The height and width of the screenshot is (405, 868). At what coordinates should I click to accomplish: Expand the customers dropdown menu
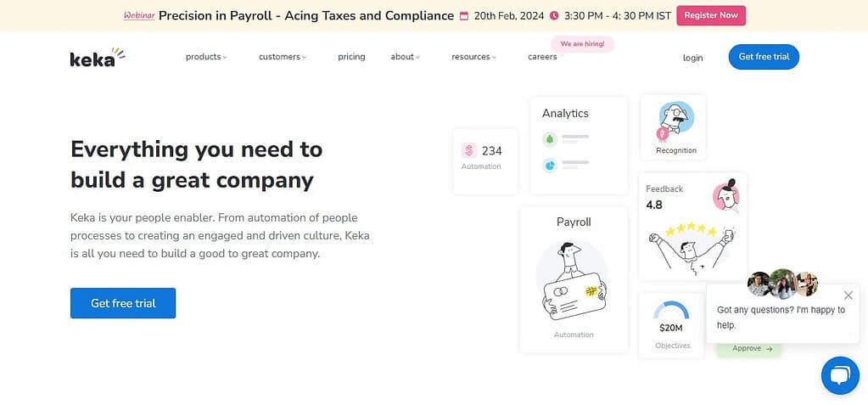click(x=283, y=57)
